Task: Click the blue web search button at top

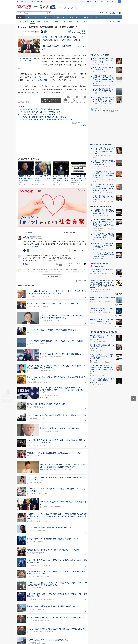Action: click(120, 2)
